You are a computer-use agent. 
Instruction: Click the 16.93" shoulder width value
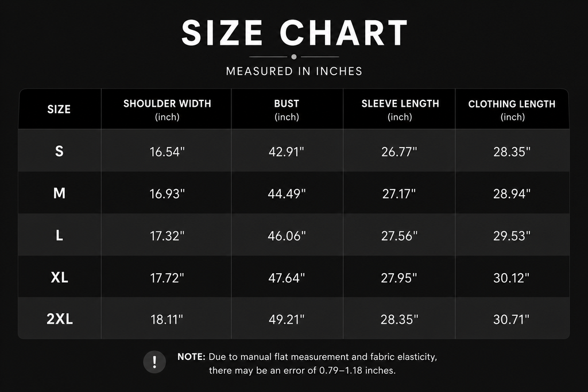tap(167, 194)
